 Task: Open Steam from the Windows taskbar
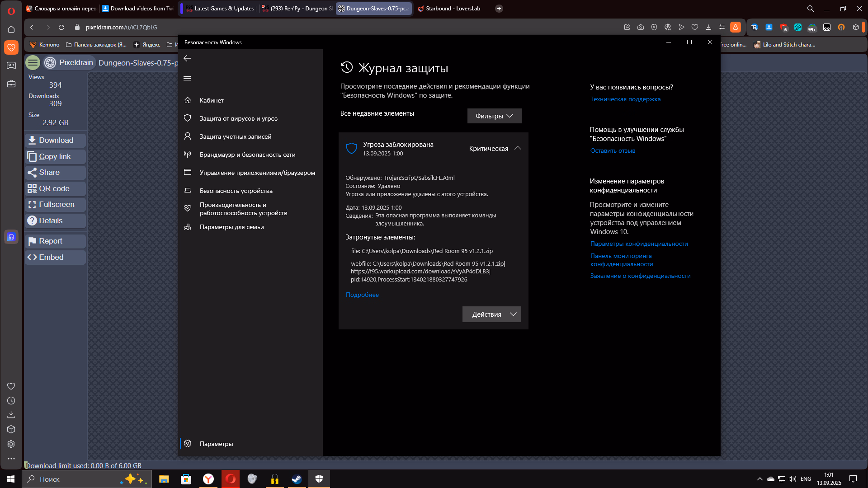pos(297,479)
